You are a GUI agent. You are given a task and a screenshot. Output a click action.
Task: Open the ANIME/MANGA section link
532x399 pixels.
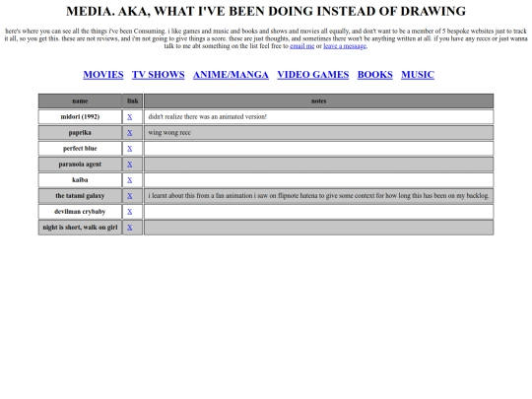click(231, 75)
